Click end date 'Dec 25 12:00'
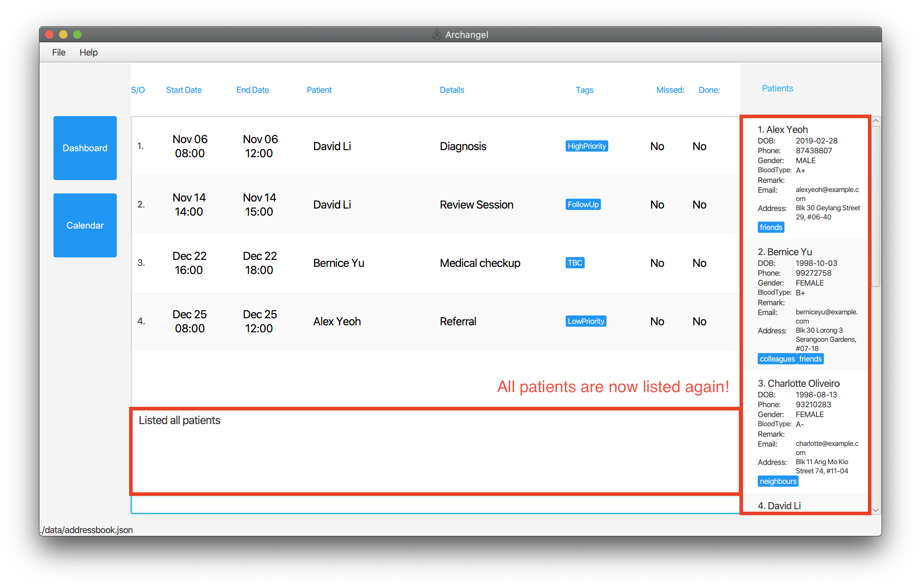Image resolution: width=921 pixels, height=588 pixels. point(259,322)
